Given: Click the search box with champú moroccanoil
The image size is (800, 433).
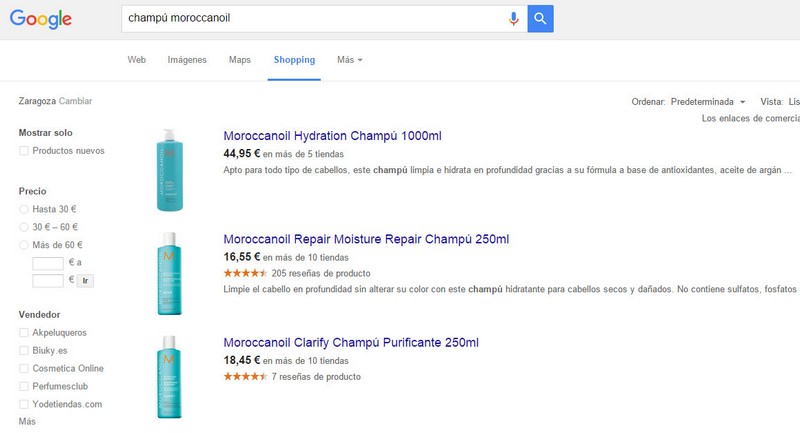Looking at the screenshot, I should (310, 18).
